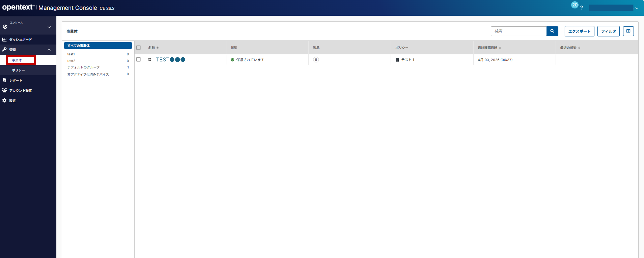
Task: Click the notification badge showing 20
Action: (x=574, y=5)
